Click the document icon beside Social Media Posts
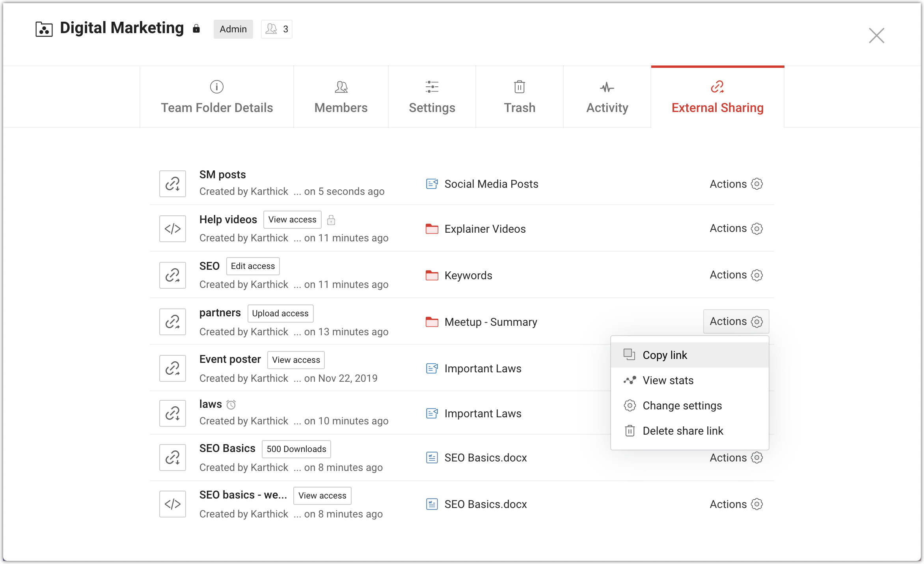Screen dimensions: 924x564 coord(432,184)
